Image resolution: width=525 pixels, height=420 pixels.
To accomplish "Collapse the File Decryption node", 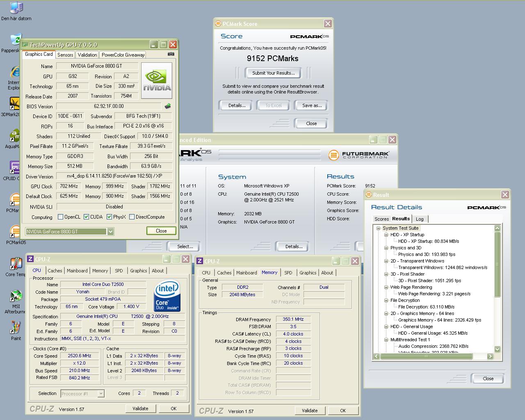I will pyautogui.click(x=386, y=300).
